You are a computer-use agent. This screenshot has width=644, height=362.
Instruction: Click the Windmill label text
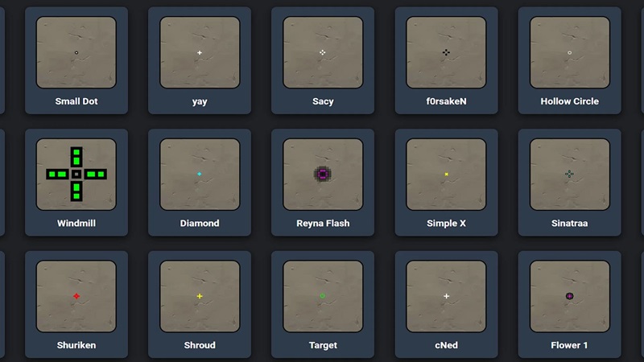pos(76,224)
